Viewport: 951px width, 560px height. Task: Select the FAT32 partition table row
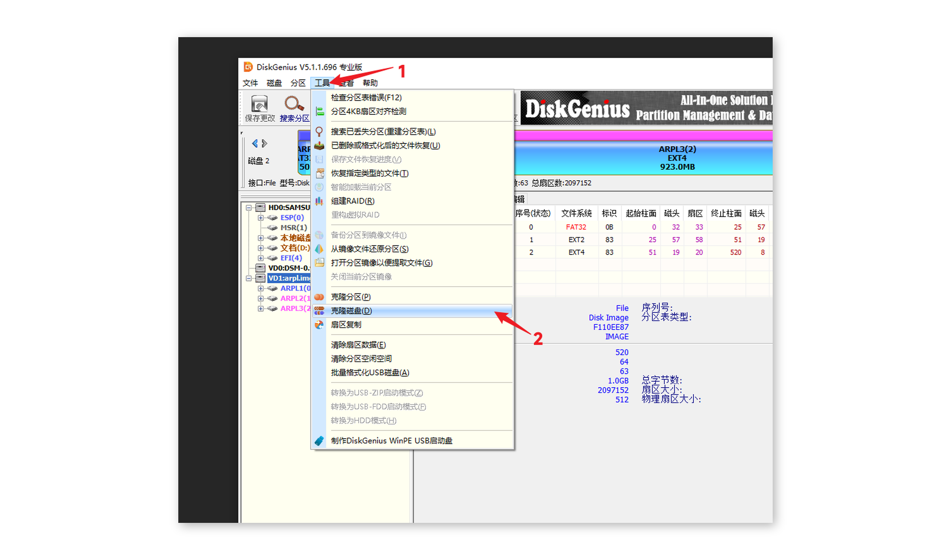[643, 227]
